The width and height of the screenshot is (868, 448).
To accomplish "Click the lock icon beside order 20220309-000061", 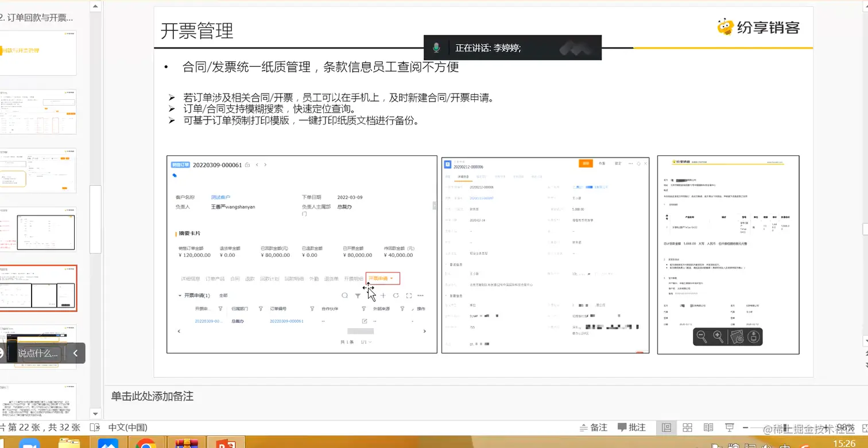I will coord(247,165).
